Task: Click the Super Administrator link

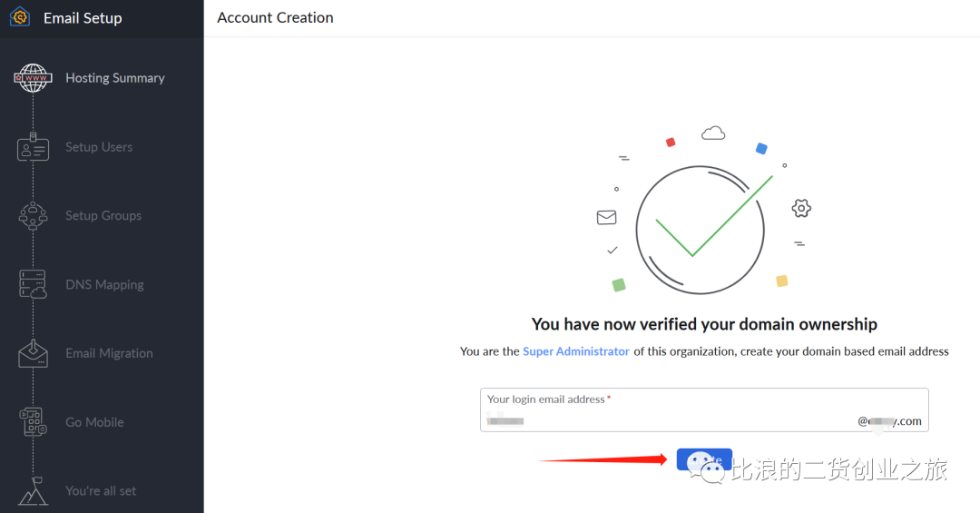Action: pos(575,351)
